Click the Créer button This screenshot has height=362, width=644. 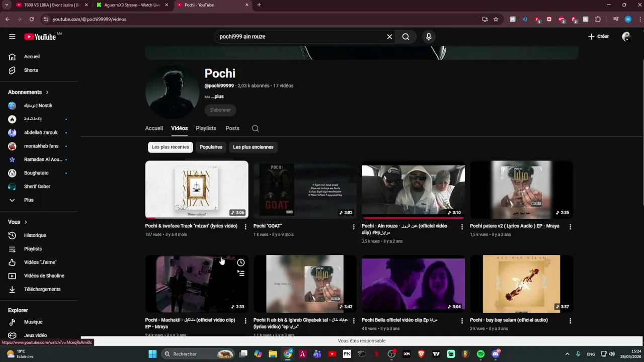click(599, 37)
